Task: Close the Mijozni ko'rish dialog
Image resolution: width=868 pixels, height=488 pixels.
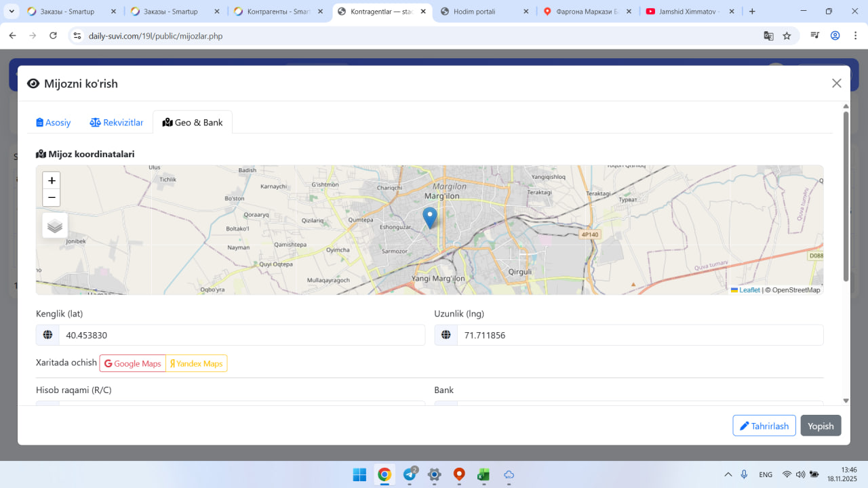Action: 837,83
